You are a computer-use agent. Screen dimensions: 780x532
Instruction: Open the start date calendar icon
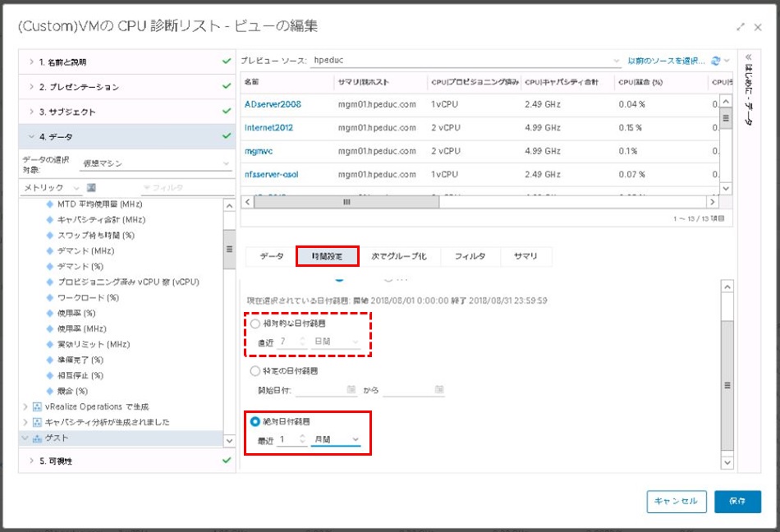point(351,389)
